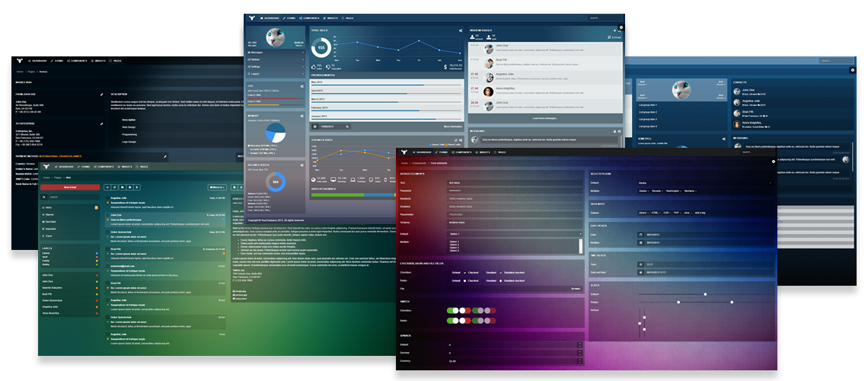Click share icon on Total Sales panel
The width and height of the screenshot is (868, 381).
point(460,30)
